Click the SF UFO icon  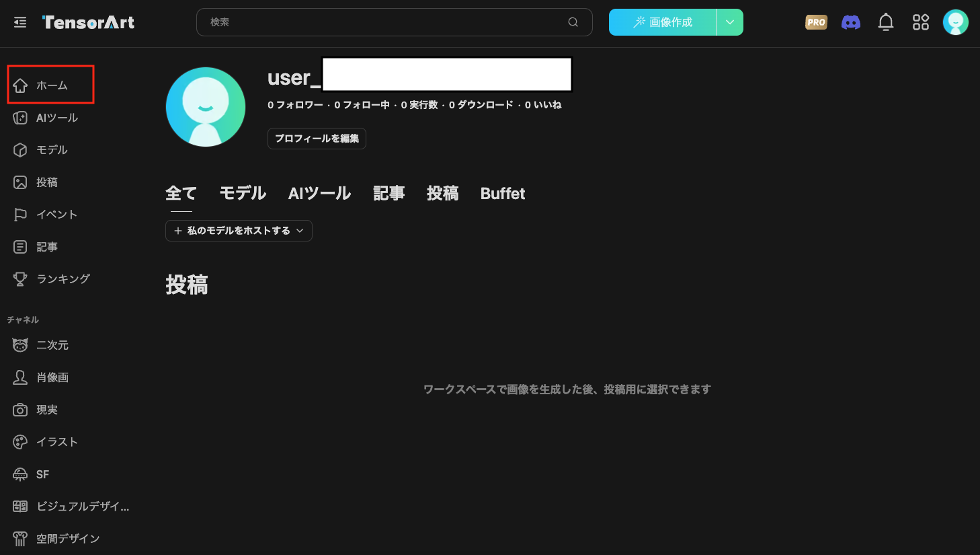pos(20,474)
